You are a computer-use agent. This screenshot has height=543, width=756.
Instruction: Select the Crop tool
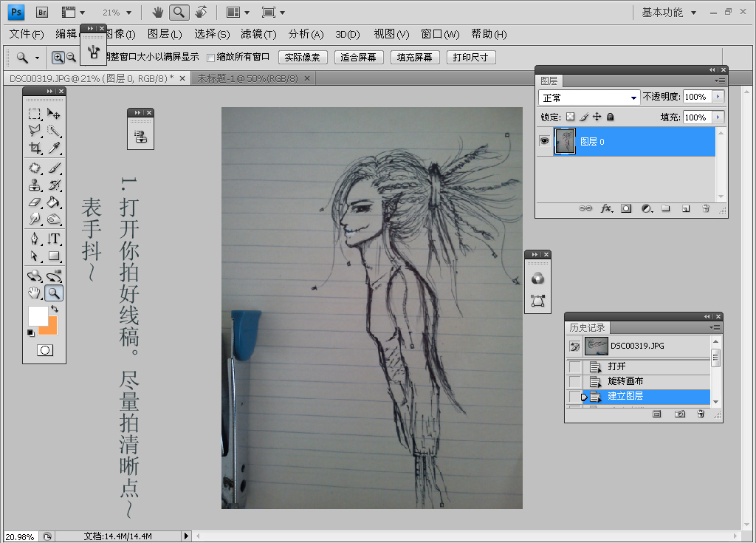(x=35, y=148)
